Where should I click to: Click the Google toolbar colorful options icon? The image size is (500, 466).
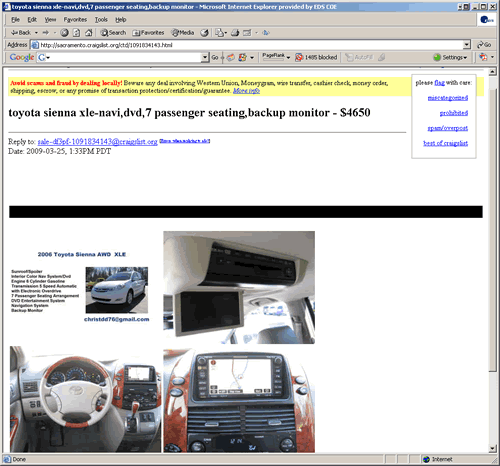pos(243,57)
